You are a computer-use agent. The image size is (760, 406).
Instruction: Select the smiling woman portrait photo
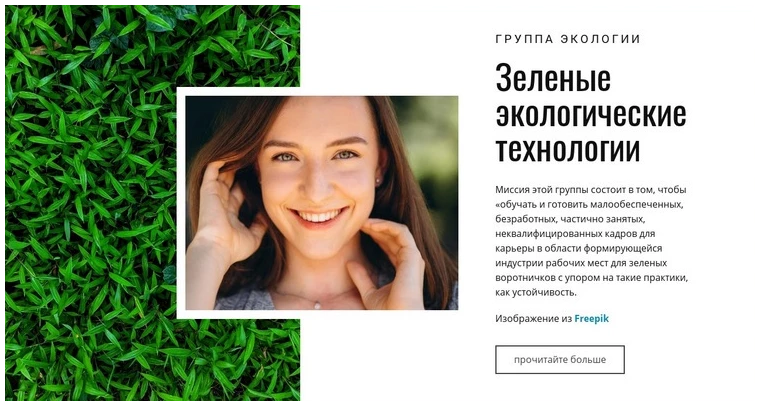coord(321,203)
